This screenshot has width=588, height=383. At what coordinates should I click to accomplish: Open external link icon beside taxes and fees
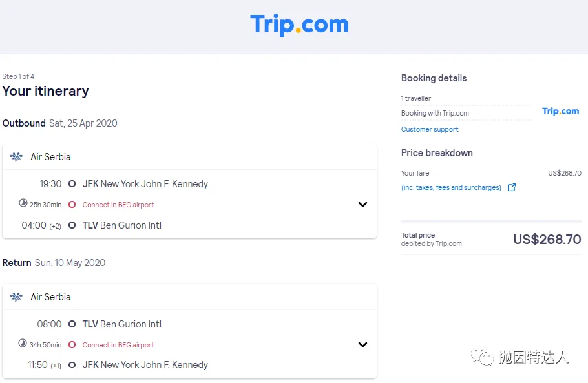512,187
